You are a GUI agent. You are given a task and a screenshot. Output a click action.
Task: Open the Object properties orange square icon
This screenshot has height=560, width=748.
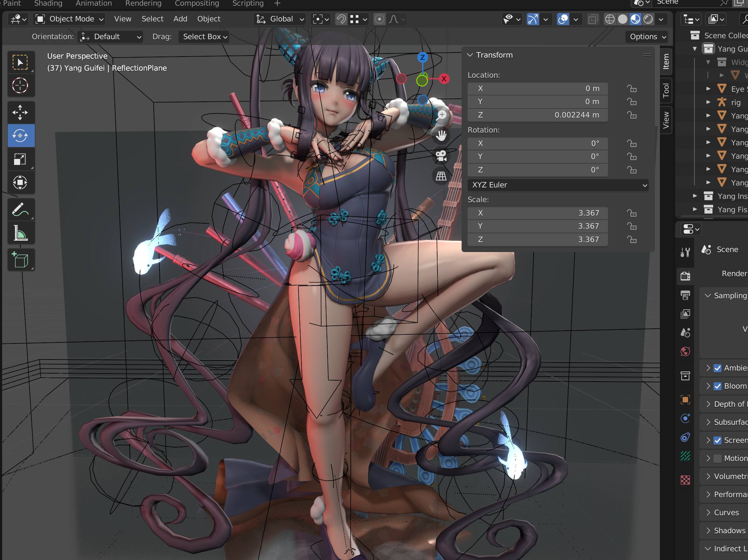pyautogui.click(x=685, y=400)
